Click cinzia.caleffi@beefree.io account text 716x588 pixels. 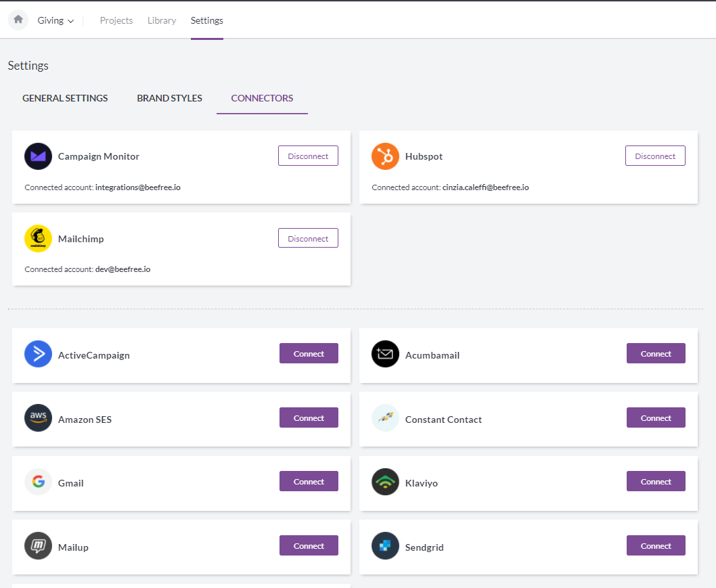click(485, 187)
